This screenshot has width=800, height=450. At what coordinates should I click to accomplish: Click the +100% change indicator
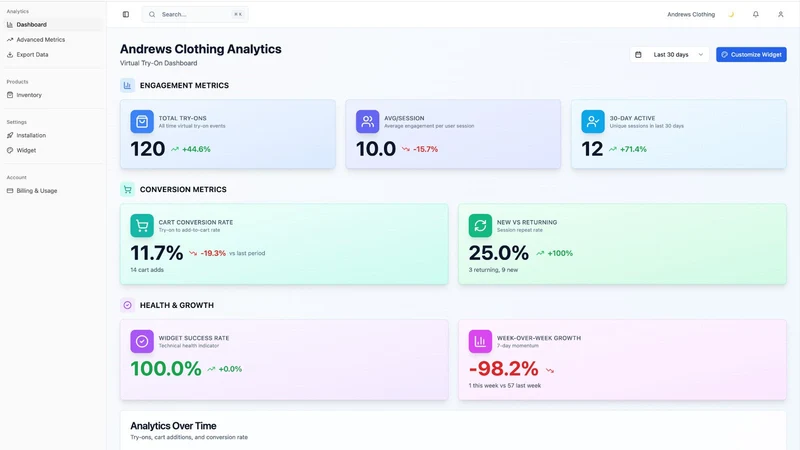[x=555, y=253]
